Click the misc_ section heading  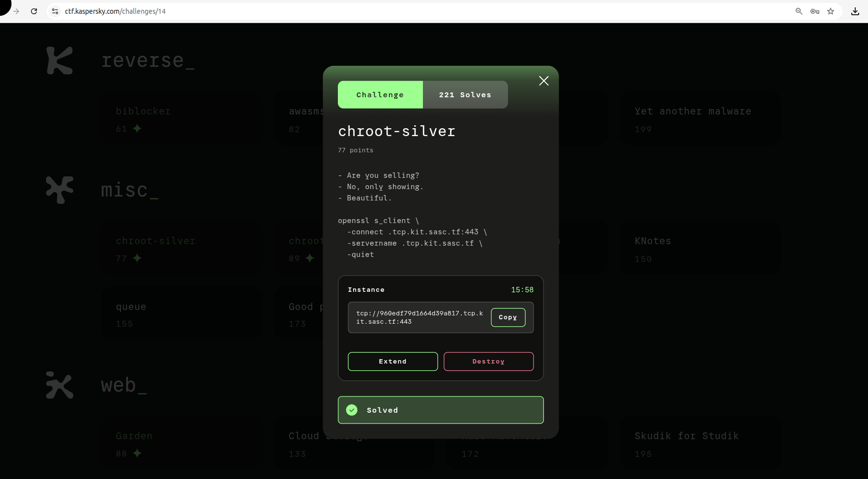[130, 190]
